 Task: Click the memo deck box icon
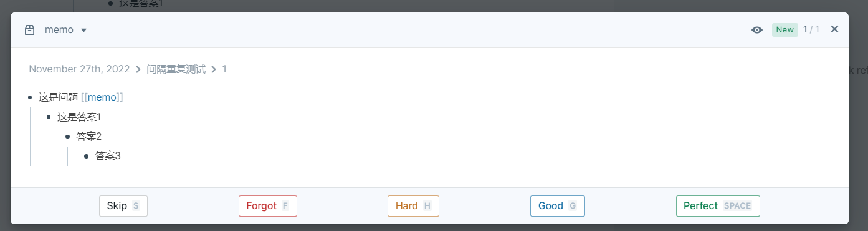click(x=29, y=30)
